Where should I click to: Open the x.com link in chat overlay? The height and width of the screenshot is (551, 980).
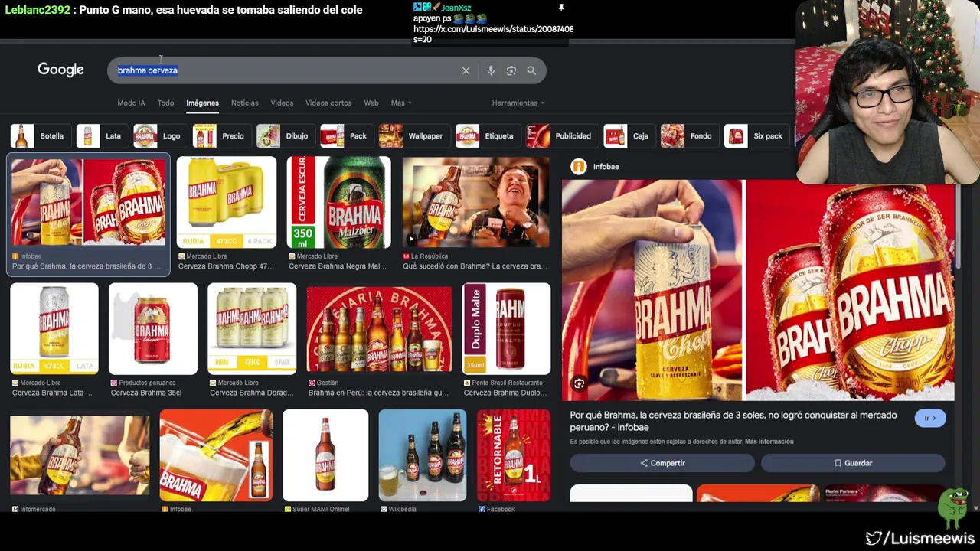pos(493,29)
